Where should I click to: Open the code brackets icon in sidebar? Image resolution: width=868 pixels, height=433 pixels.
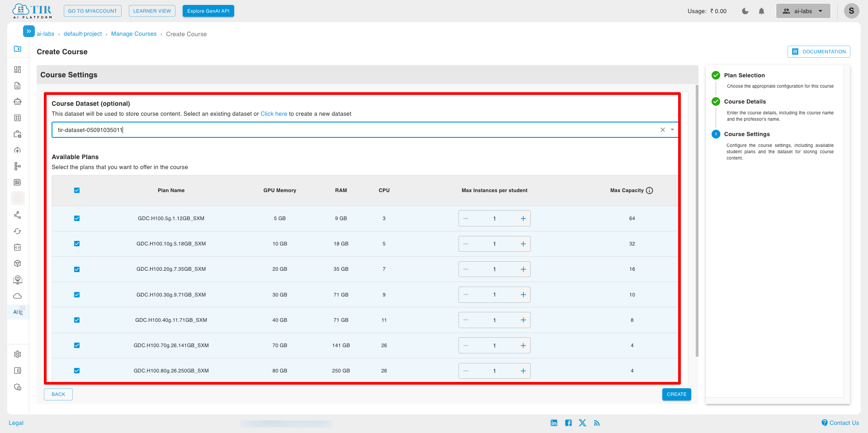pos(18,247)
